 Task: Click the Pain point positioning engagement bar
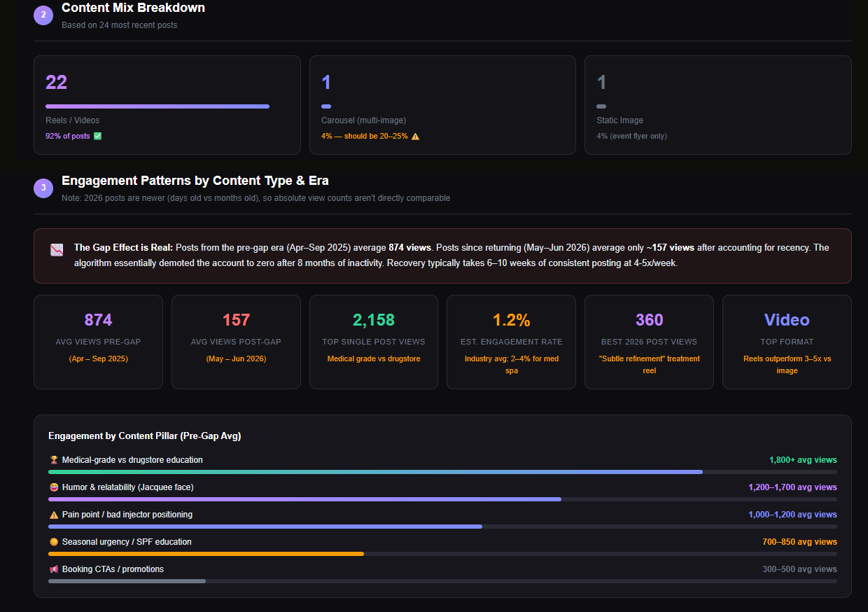point(265,527)
